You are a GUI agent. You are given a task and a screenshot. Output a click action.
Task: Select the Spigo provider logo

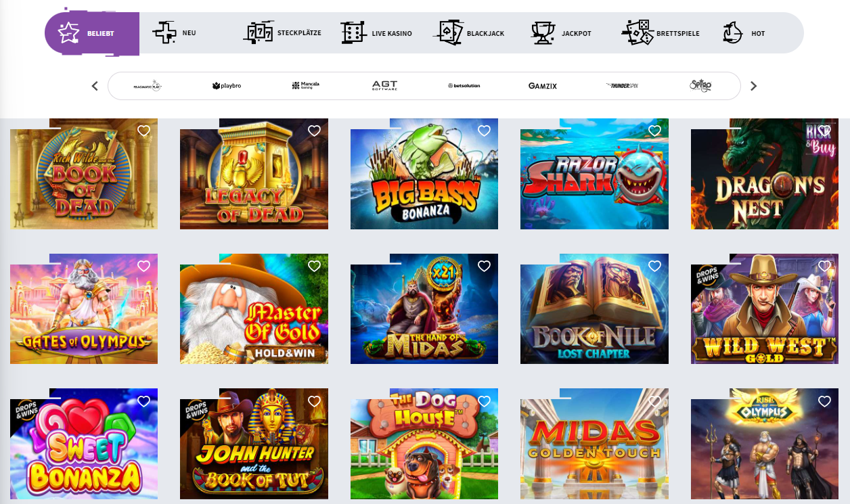(x=701, y=85)
